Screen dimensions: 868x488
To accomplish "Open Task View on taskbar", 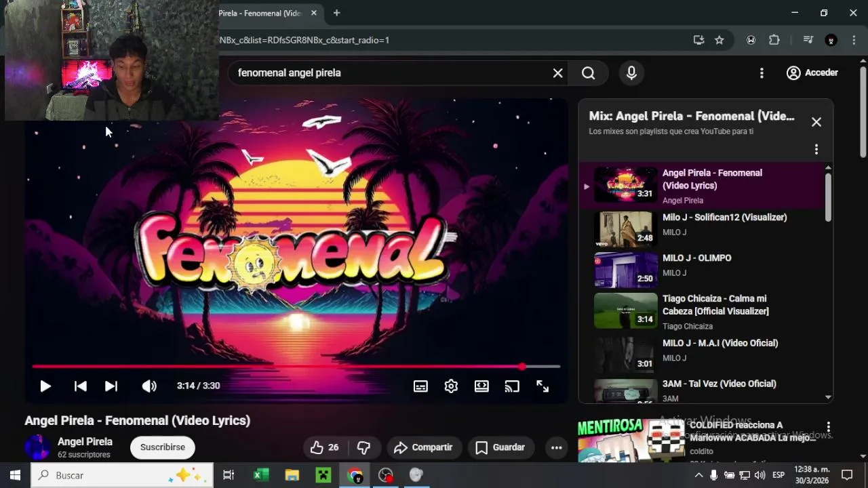I will pos(229,475).
